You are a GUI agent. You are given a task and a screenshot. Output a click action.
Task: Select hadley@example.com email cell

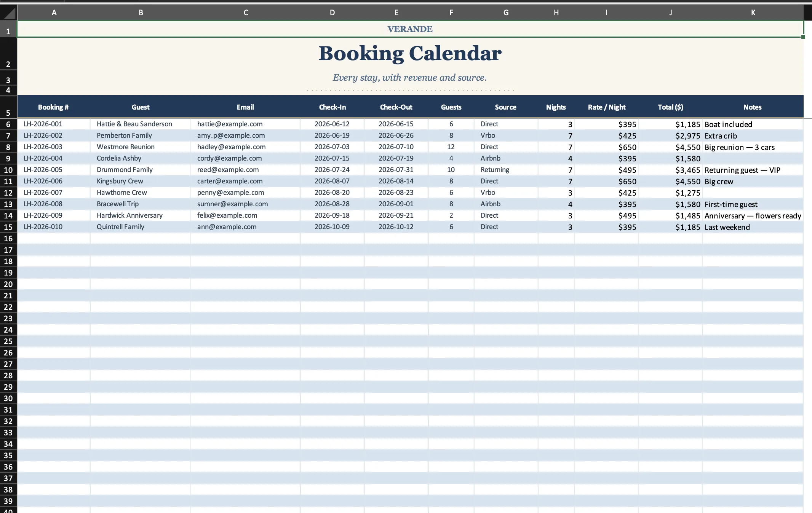[x=246, y=147]
